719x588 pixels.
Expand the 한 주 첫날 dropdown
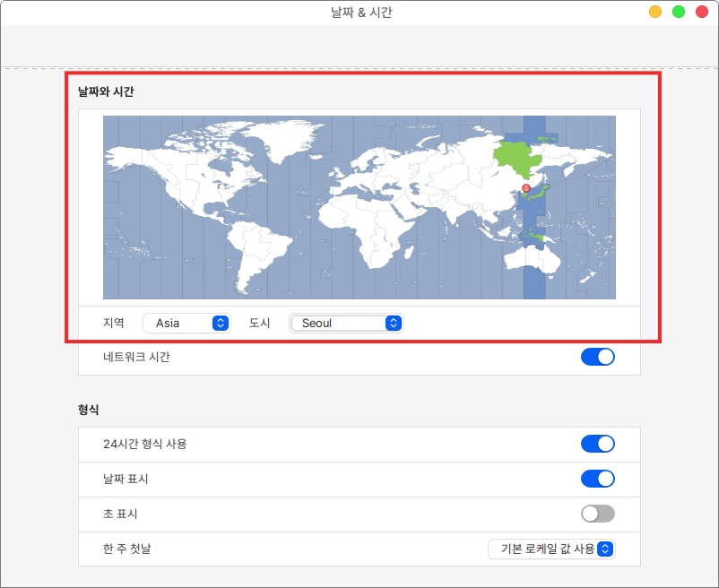coord(551,549)
